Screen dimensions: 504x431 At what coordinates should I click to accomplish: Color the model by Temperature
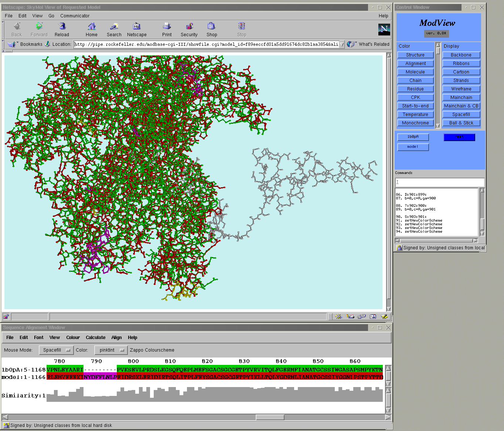tap(415, 114)
